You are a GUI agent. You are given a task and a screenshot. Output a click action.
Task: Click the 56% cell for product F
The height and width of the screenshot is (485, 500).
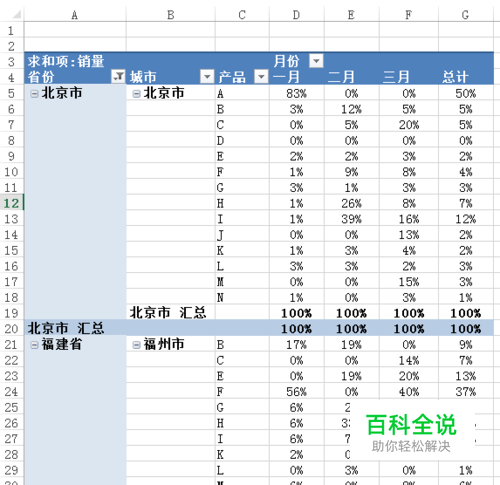296,392
